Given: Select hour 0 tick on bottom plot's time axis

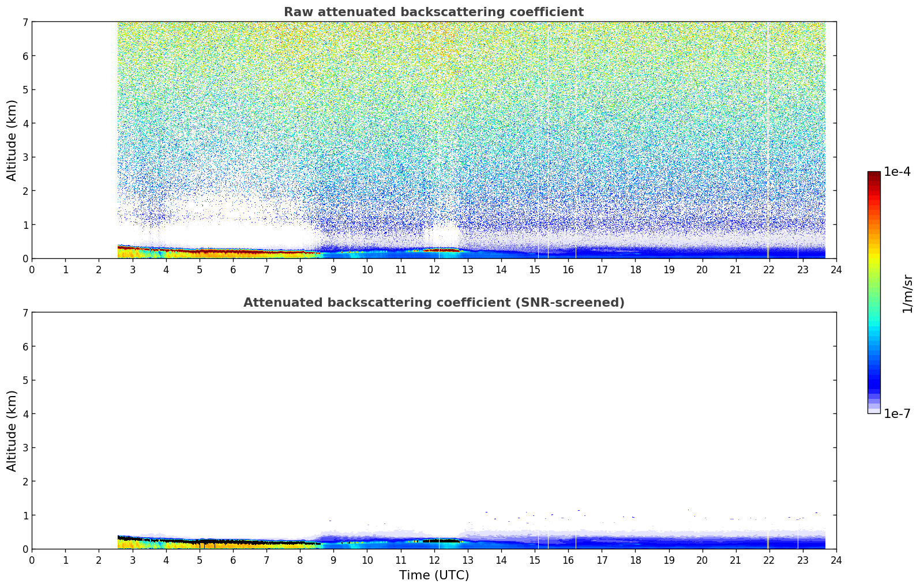Looking at the screenshot, I should 32,560.
